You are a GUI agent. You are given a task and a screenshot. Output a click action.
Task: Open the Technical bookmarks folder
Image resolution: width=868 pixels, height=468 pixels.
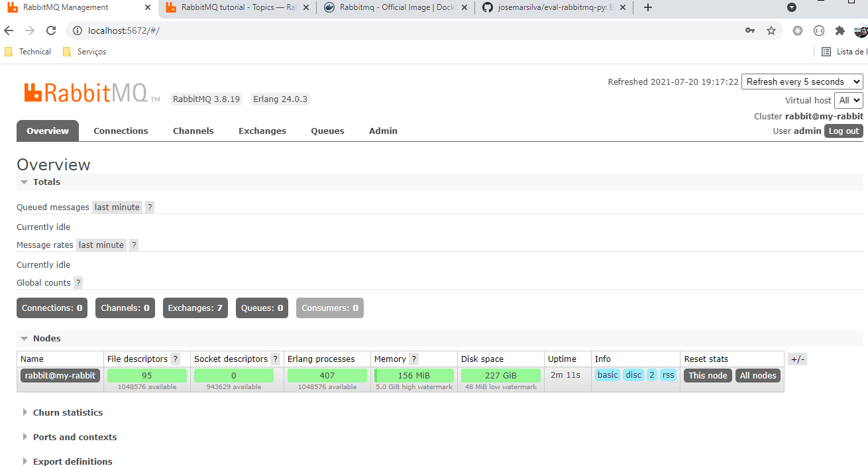(x=28, y=52)
